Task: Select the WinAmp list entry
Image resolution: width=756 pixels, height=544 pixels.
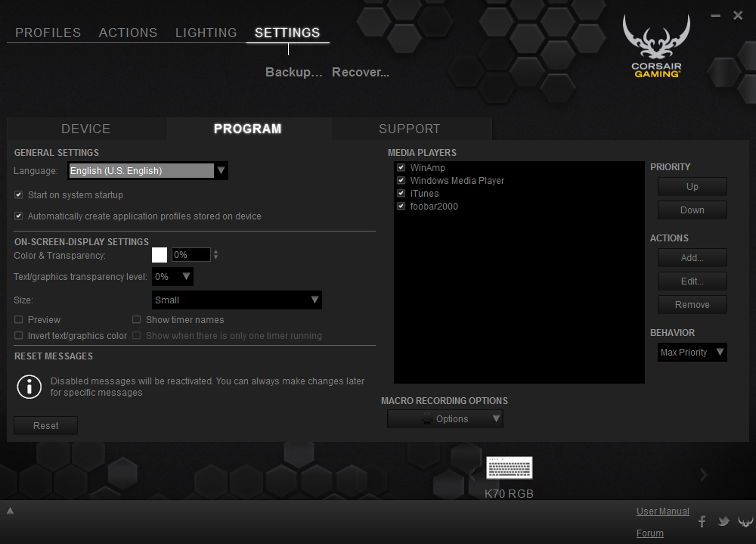Action: [x=427, y=167]
